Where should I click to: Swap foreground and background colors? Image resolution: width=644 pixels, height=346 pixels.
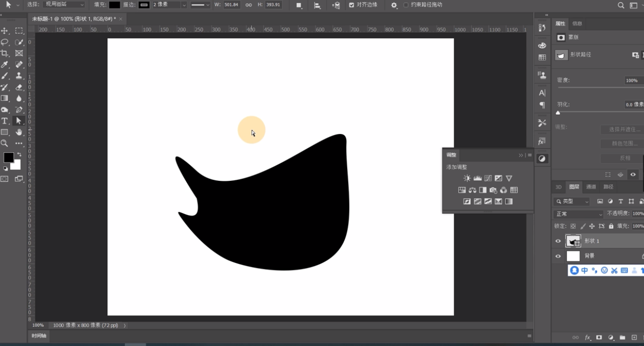[x=19, y=154]
